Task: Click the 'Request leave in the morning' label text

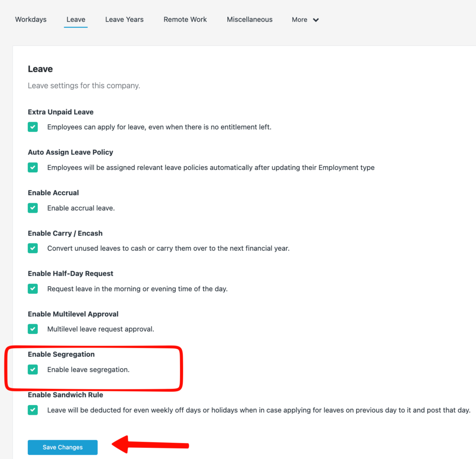Action: 137,289
